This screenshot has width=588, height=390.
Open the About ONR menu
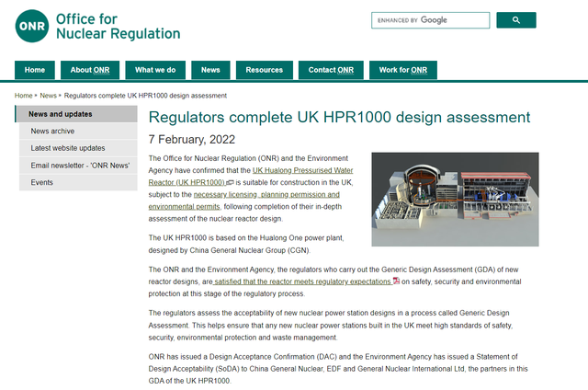point(90,70)
